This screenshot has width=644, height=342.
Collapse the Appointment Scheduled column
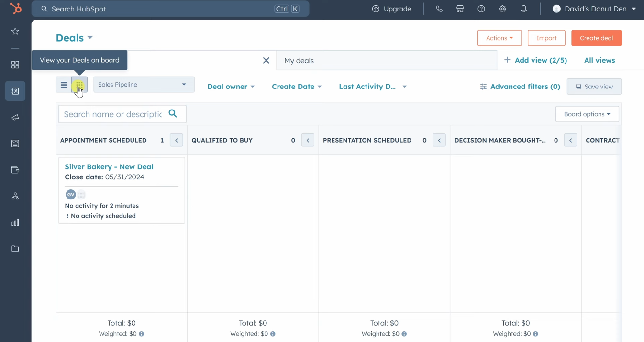pyautogui.click(x=177, y=140)
